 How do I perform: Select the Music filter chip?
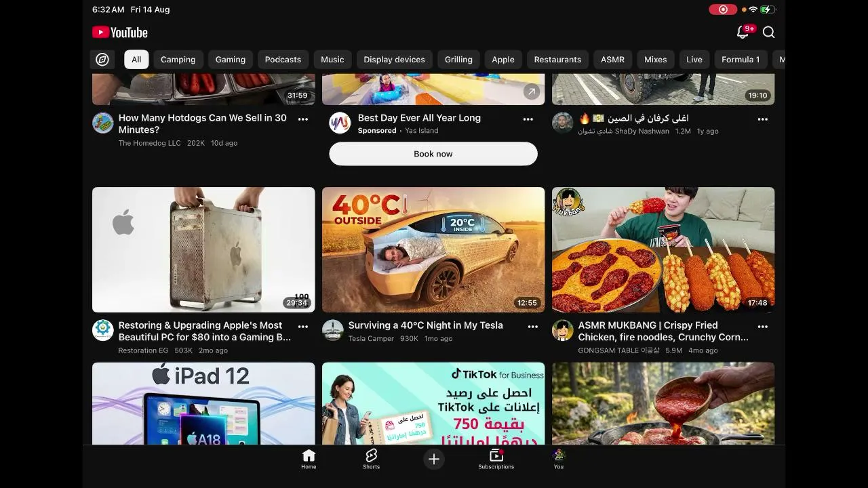point(332,60)
